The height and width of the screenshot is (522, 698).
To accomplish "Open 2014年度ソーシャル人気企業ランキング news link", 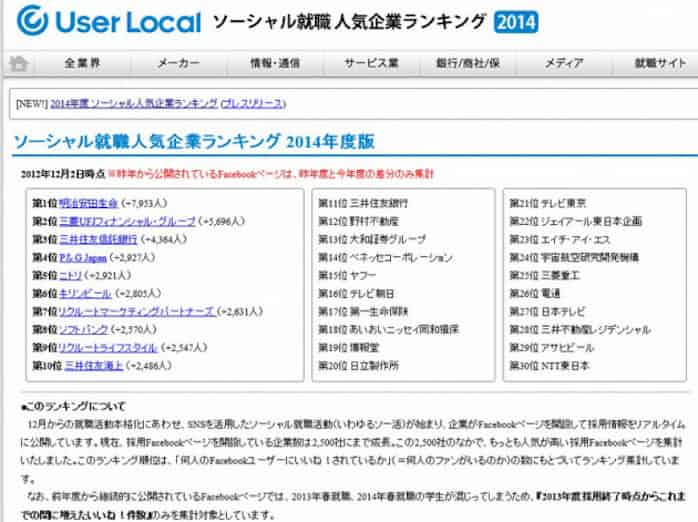I will [x=134, y=102].
